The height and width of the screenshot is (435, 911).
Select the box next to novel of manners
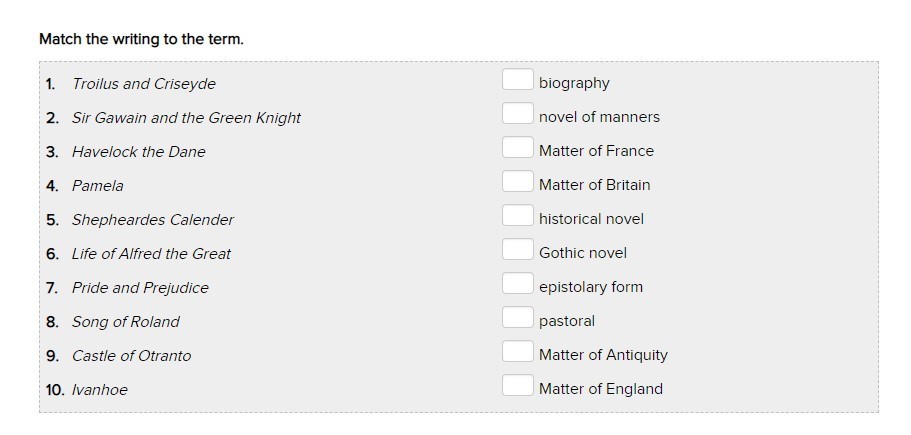point(517,114)
